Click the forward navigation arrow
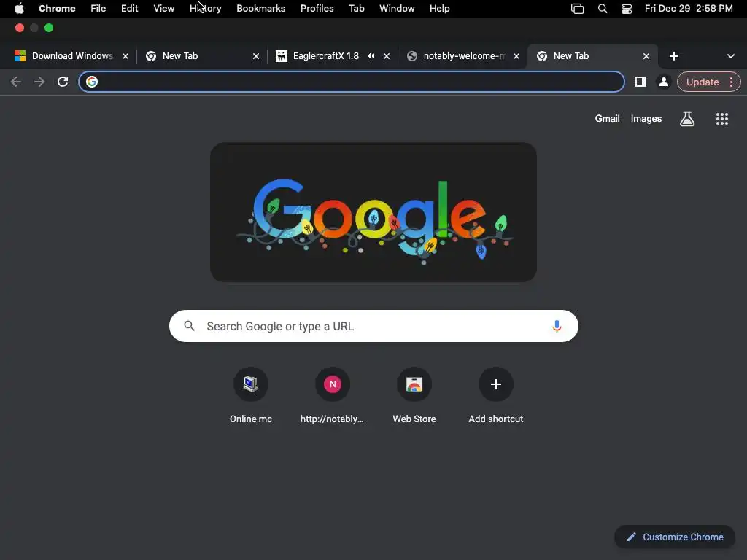Viewport: 747px width, 560px height. point(39,82)
